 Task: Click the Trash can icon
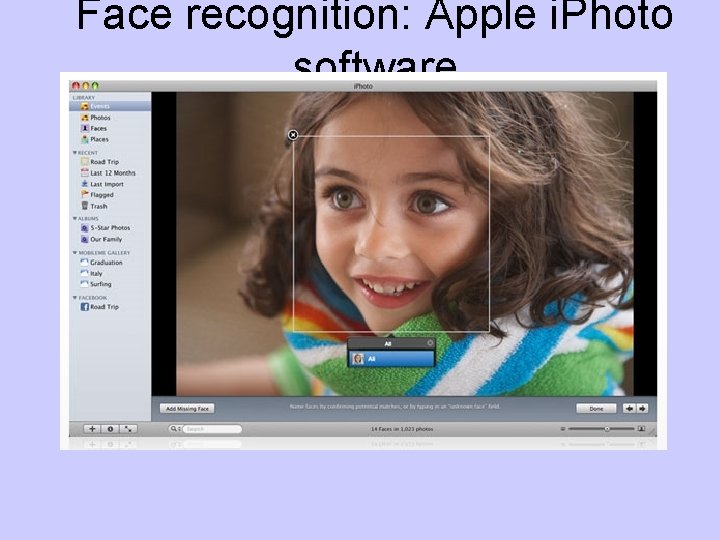tap(84, 206)
